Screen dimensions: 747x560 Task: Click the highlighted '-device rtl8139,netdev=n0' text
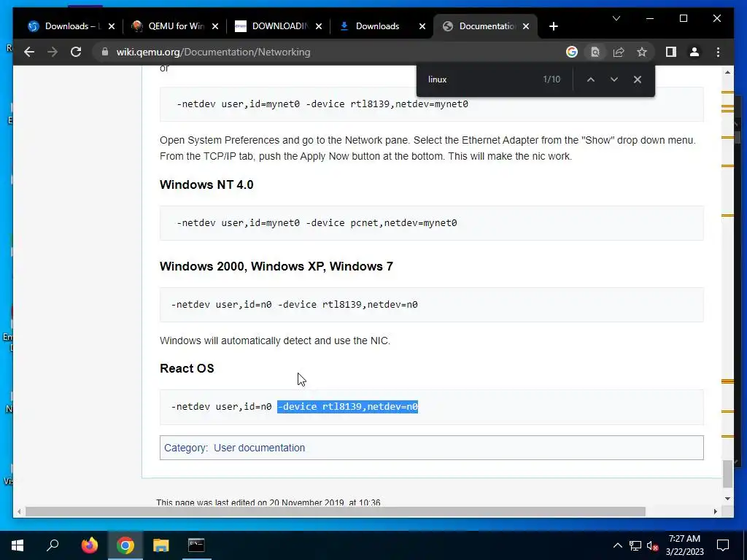tap(348, 407)
